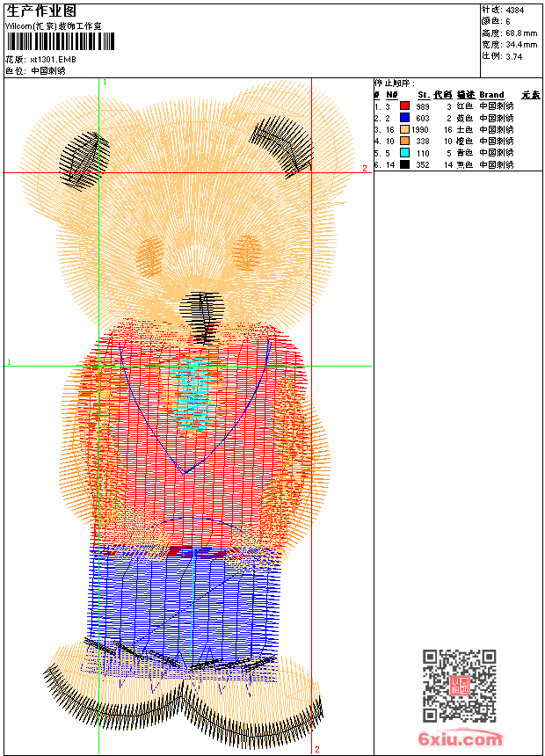Click the red color swatch in row 1
Viewport: 545px width, 756px height.
tap(405, 105)
